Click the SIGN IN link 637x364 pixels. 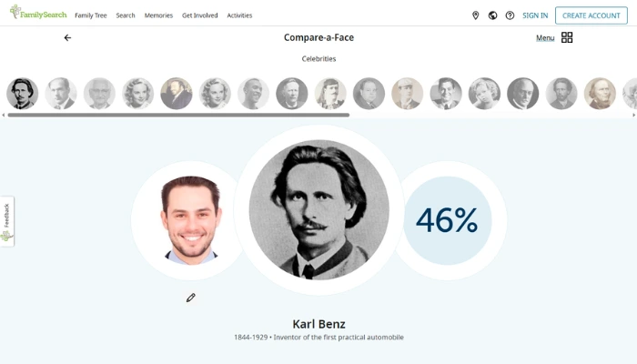(535, 15)
